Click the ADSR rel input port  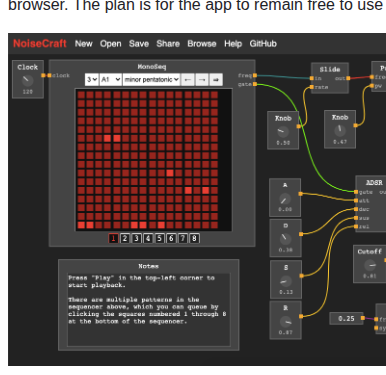pos(356,227)
